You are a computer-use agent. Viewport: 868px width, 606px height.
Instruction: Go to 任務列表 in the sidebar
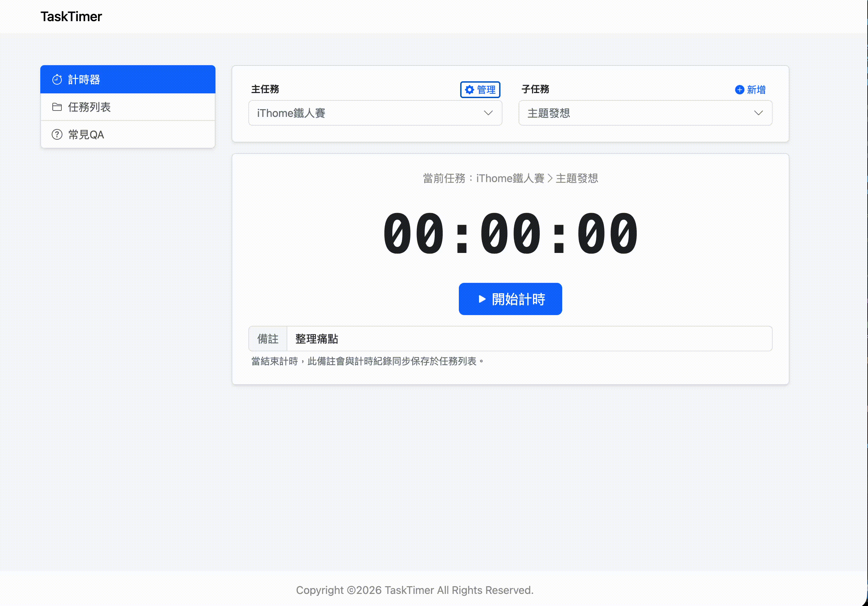[128, 107]
